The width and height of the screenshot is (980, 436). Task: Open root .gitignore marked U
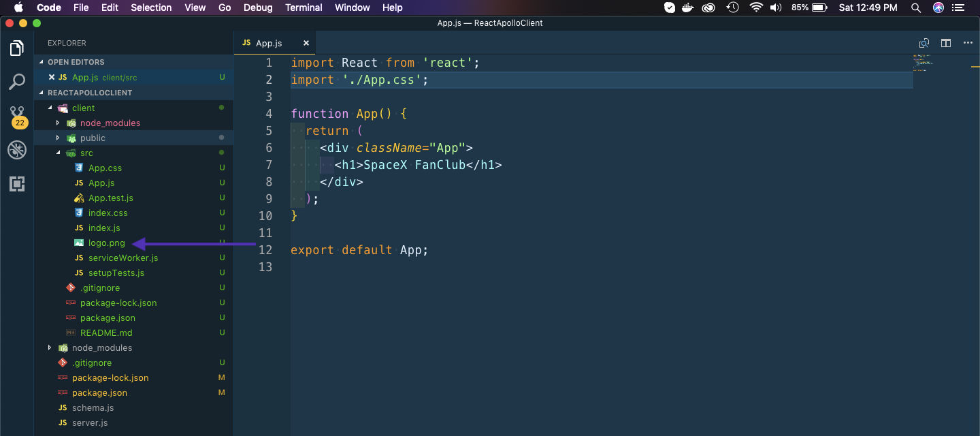tap(91, 362)
